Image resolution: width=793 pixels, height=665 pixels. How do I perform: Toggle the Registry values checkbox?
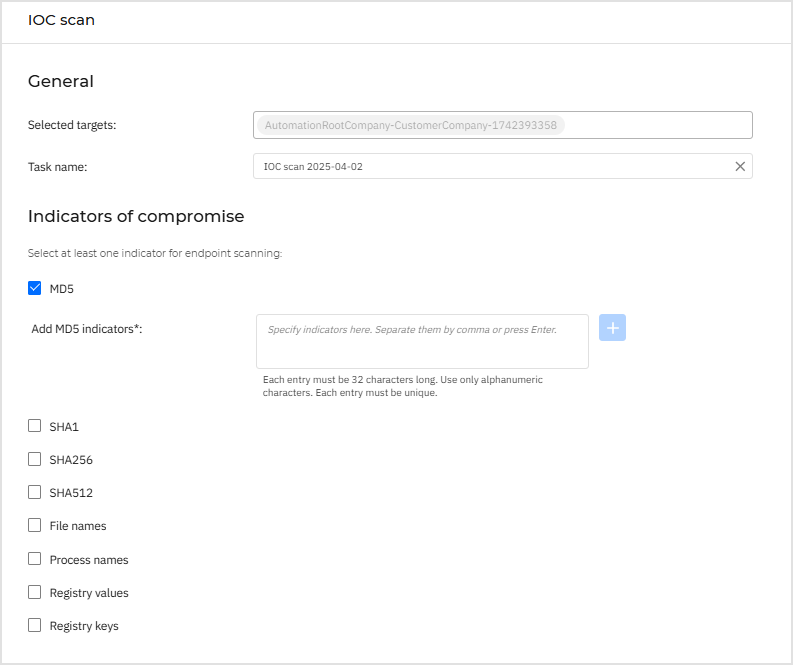[35, 592]
